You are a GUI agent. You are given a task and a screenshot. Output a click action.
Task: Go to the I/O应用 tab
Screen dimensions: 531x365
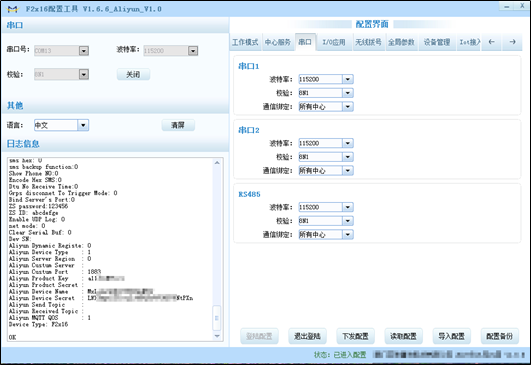334,42
